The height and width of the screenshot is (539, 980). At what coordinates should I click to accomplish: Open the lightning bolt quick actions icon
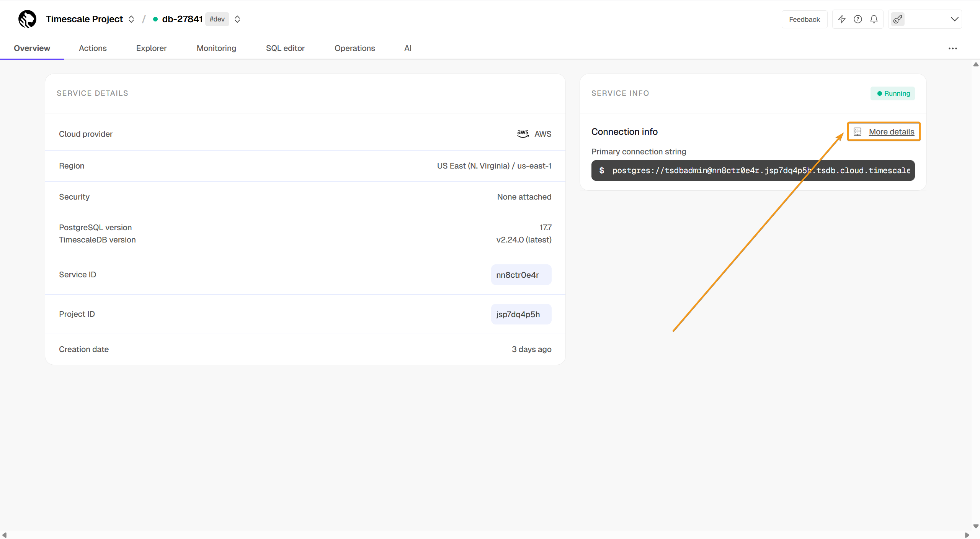[x=841, y=19]
